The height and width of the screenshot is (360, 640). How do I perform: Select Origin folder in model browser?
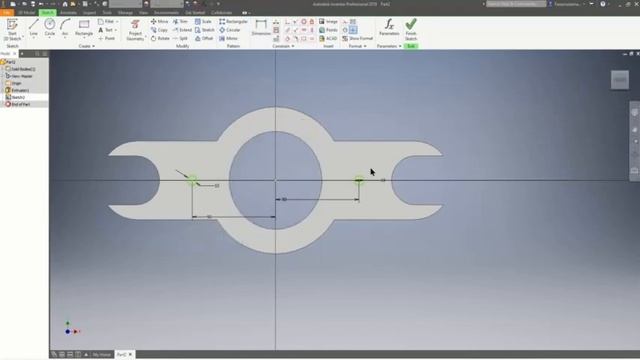(13, 83)
